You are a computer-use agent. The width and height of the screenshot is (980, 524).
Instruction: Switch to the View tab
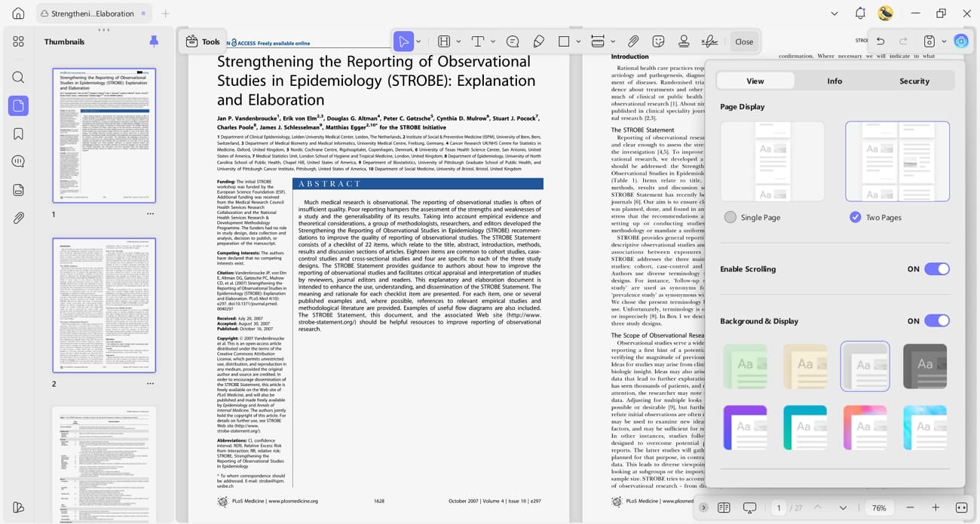click(755, 81)
